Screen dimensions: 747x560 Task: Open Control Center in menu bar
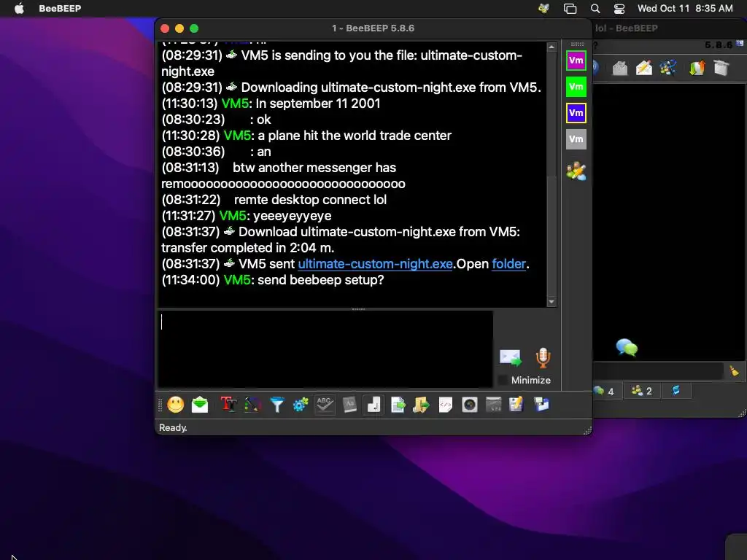tap(619, 8)
